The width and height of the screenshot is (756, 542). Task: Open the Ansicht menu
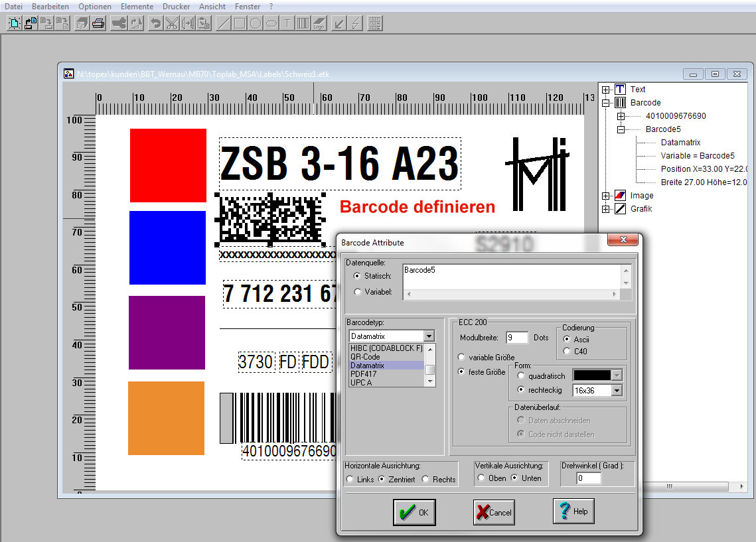[x=212, y=6]
